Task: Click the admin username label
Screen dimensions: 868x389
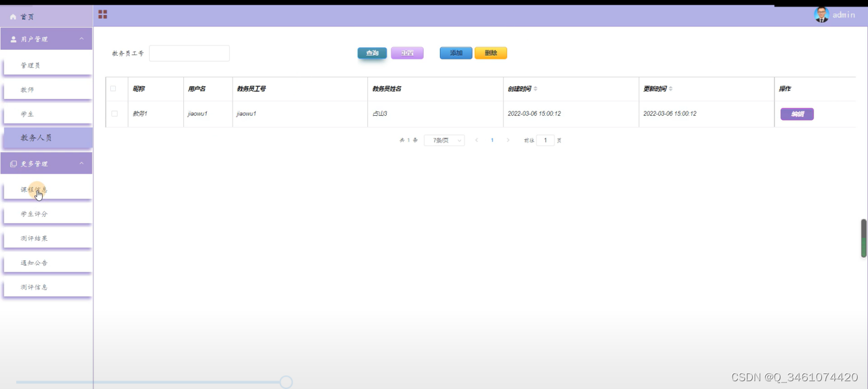Action: coord(844,15)
